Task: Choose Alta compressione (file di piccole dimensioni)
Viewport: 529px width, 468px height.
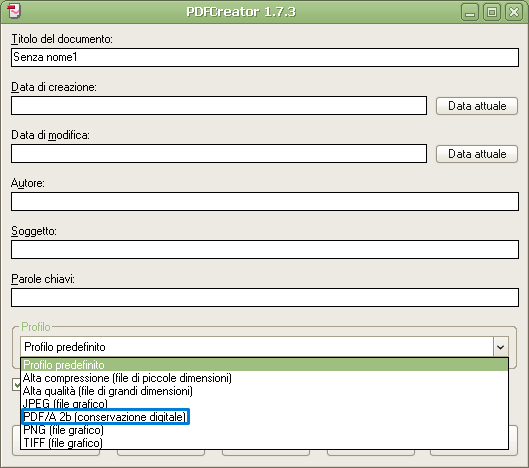Action: pyautogui.click(x=264, y=378)
